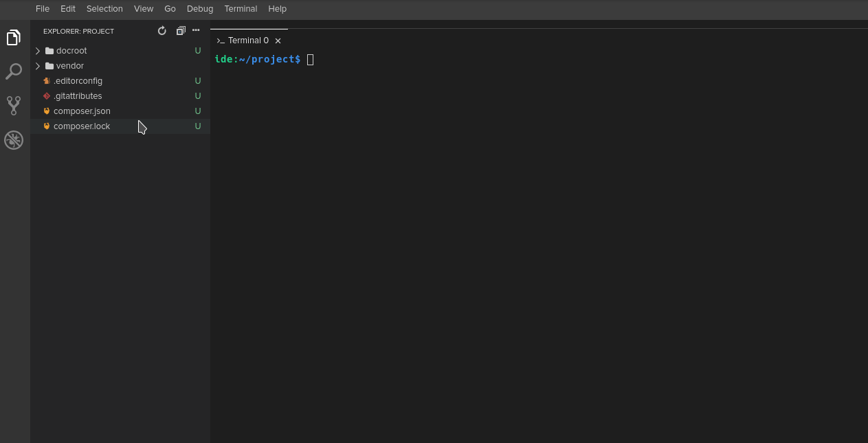
Task: Open the File menu
Action: [43, 9]
